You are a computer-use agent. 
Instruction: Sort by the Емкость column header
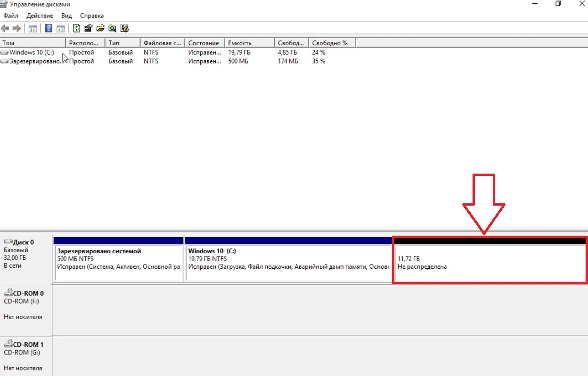(x=250, y=43)
